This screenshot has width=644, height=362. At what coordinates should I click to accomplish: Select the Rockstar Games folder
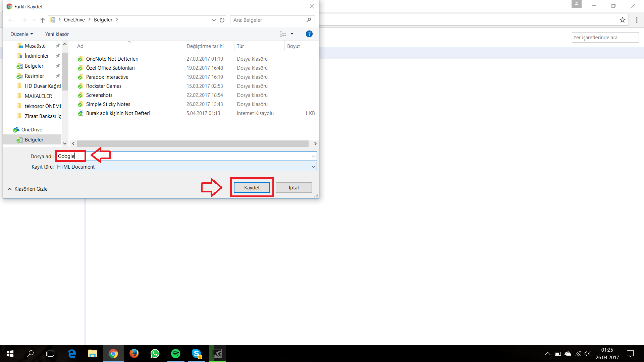104,86
